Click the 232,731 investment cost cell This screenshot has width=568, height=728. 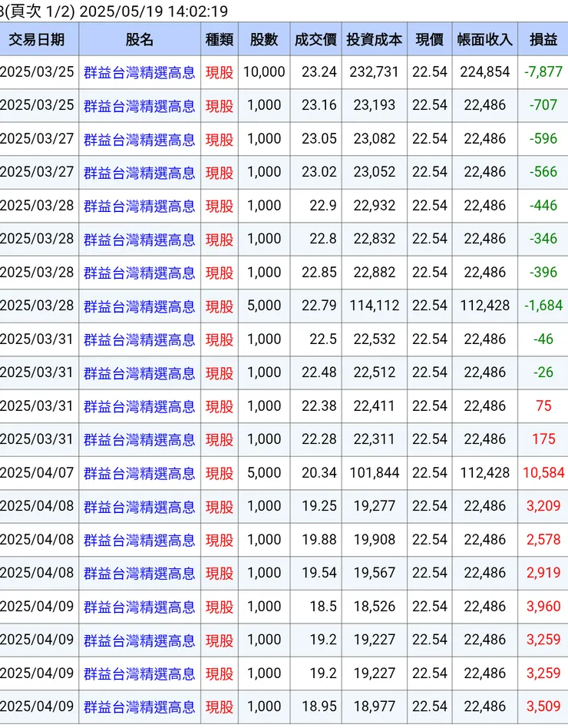374,72
